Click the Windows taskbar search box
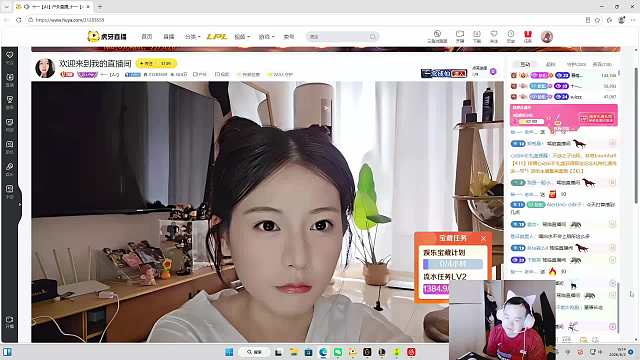Viewport: 640px width, 360px height. [x=255, y=352]
